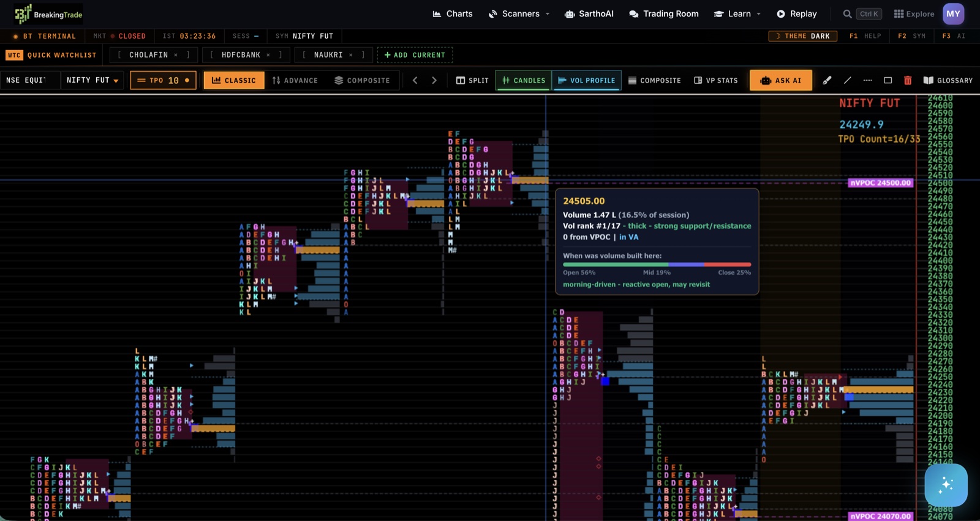
Task: Open F2 SYM symbol search
Action: 911,36
